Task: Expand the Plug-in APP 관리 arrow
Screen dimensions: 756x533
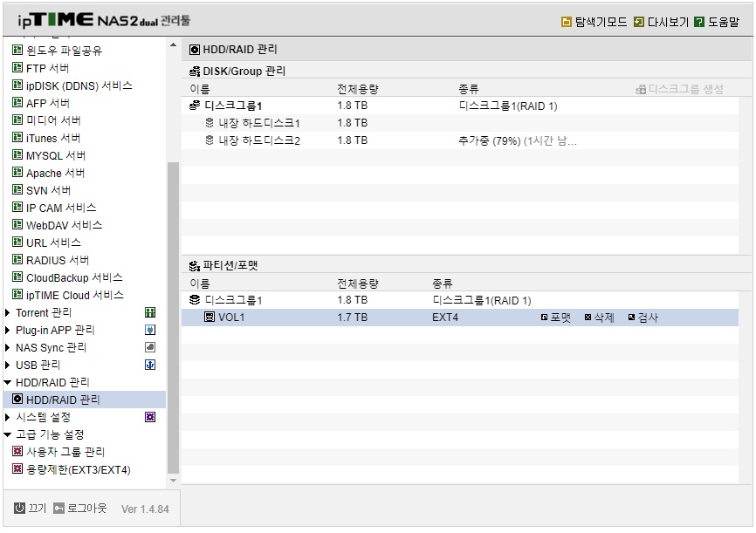Action: (x=7, y=330)
